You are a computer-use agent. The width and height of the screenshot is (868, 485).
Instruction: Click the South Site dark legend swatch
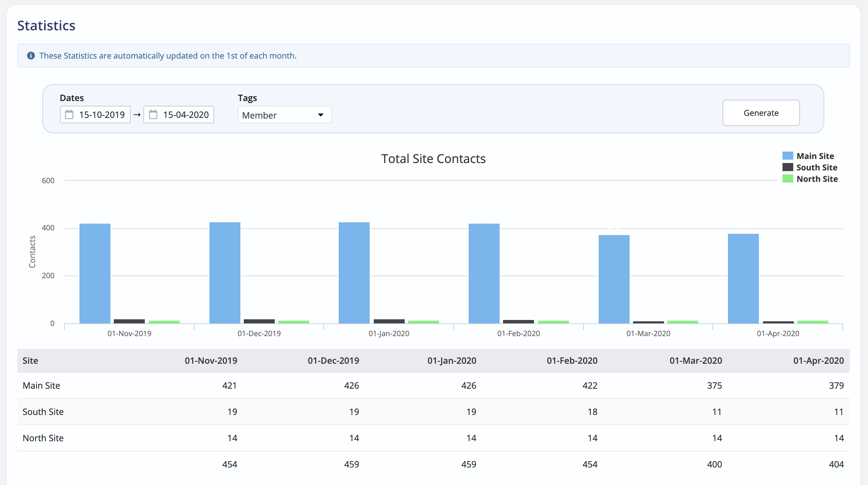pyautogui.click(x=788, y=167)
